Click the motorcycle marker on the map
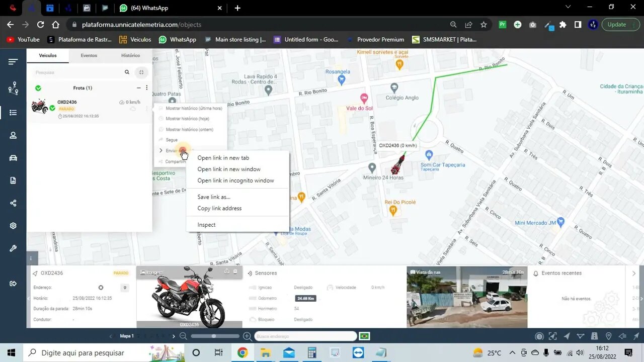This screenshot has height=362, width=644. [398, 164]
